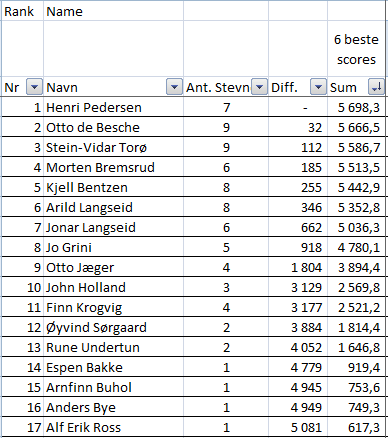388x438 pixels.
Task: Select sum cell 5 513,5
Action: coord(356,167)
